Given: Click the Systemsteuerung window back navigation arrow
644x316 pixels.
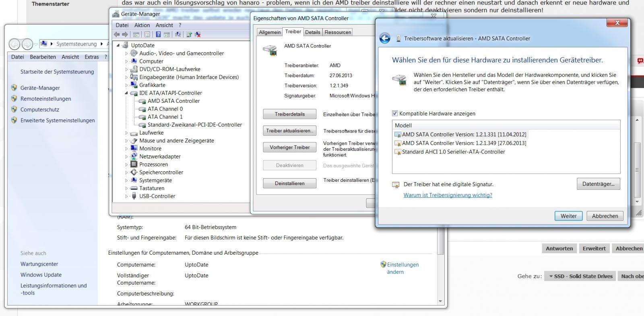Looking at the screenshot, I should [x=14, y=44].
